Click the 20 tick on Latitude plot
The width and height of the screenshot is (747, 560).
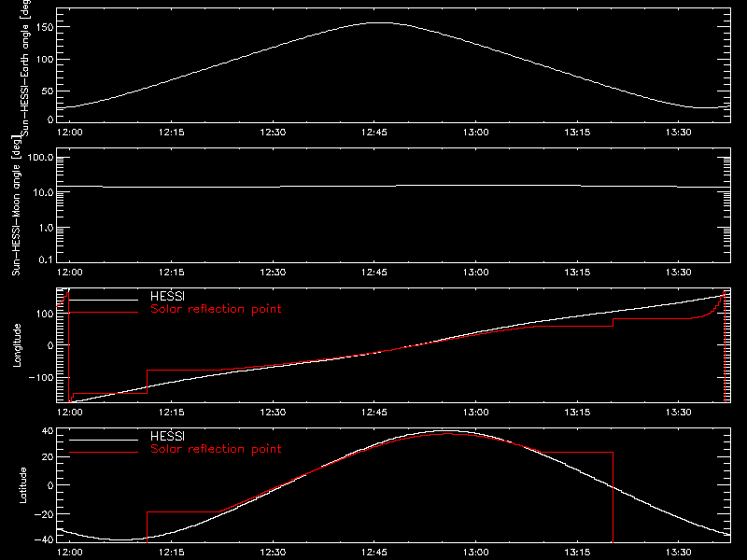point(49,457)
